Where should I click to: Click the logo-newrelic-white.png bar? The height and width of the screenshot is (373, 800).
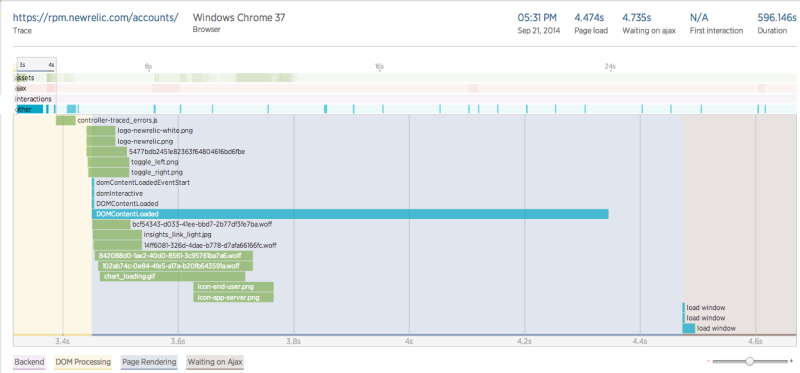[x=101, y=131]
